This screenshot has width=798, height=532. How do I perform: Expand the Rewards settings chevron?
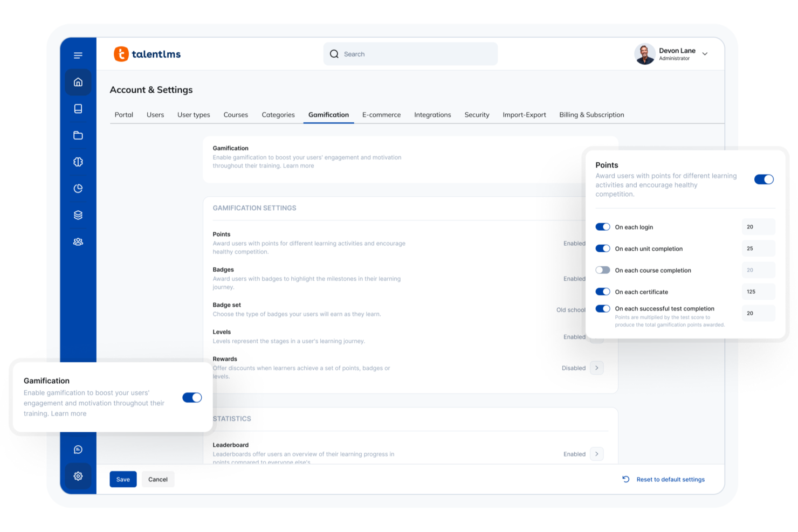pyautogui.click(x=596, y=368)
